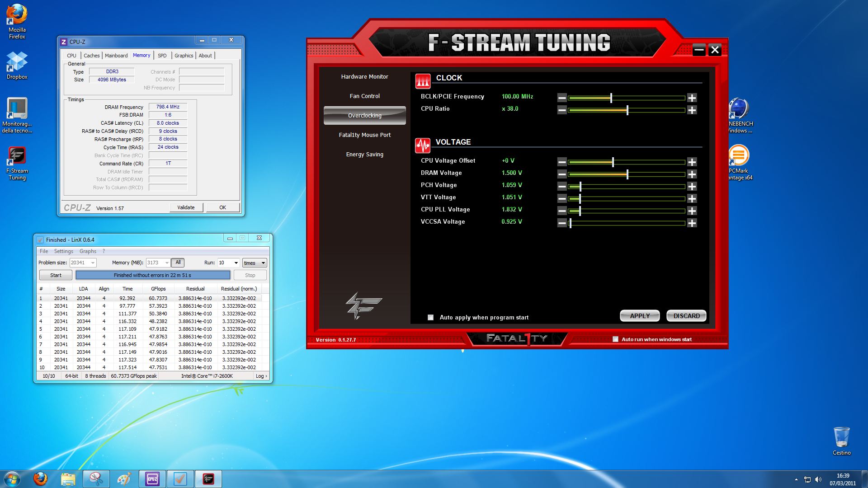Click the CPU Voltage Offset slider
The height and width of the screenshot is (488, 868).
point(613,162)
